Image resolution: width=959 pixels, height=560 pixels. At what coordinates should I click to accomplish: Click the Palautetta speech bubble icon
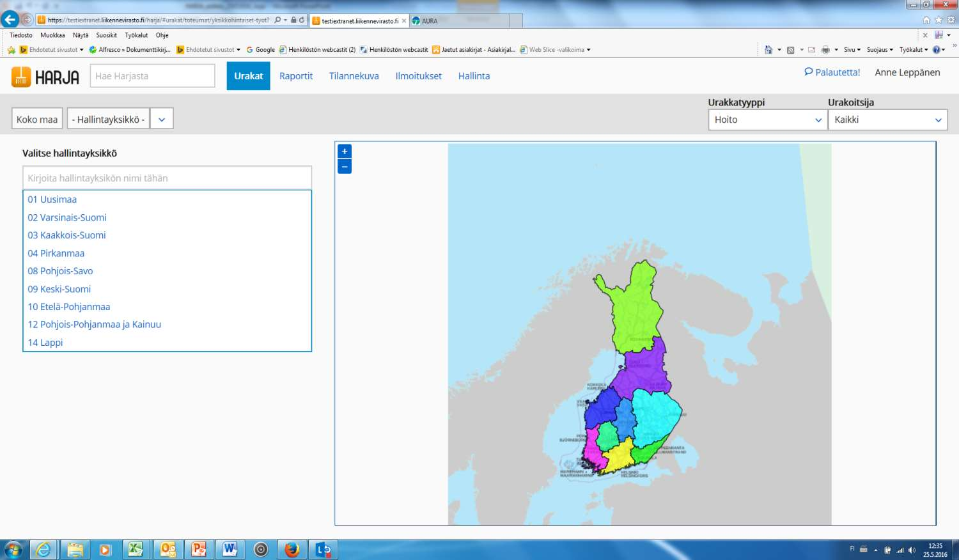pyautogui.click(x=808, y=72)
